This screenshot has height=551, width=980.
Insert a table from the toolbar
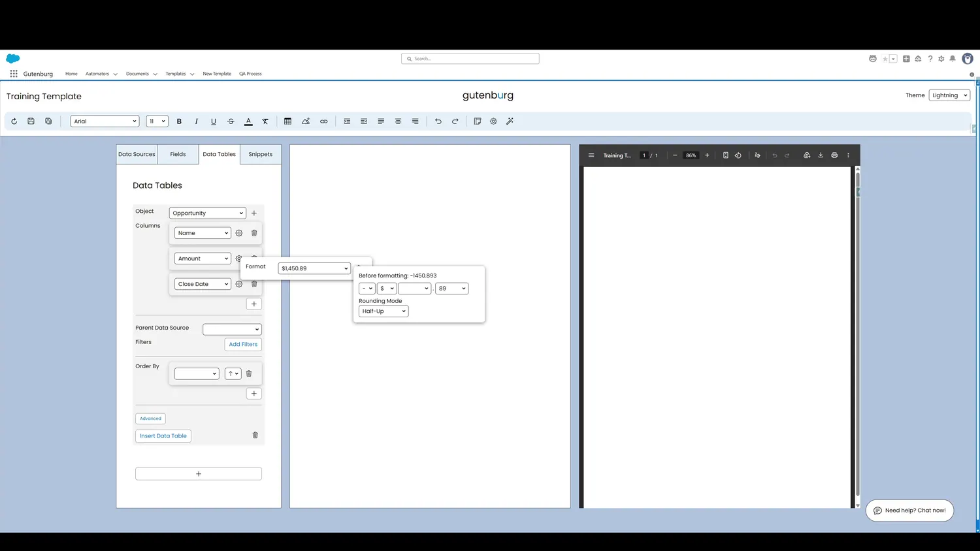287,121
